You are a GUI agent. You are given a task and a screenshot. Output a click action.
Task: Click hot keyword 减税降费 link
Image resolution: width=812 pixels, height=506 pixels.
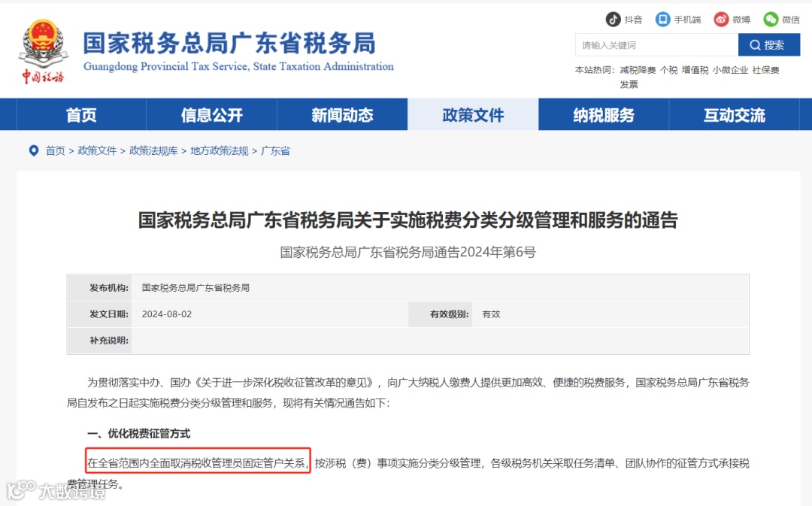coord(638,70)
